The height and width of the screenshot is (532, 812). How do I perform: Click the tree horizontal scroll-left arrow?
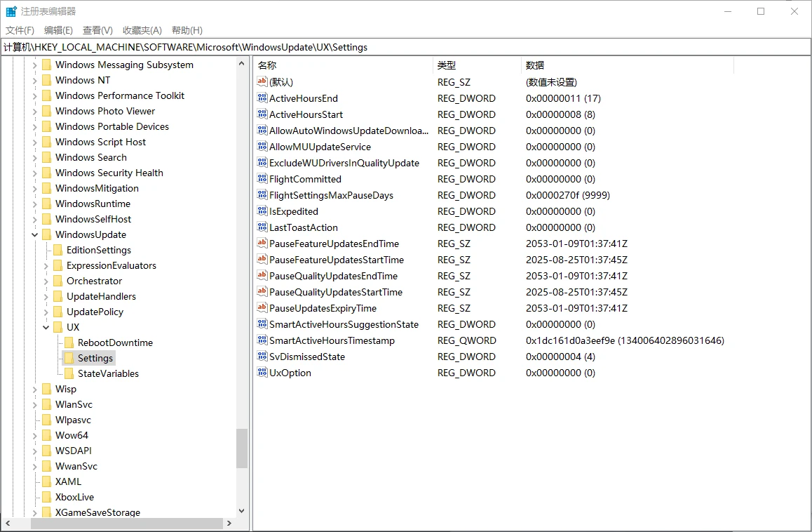tap(7, 524)
